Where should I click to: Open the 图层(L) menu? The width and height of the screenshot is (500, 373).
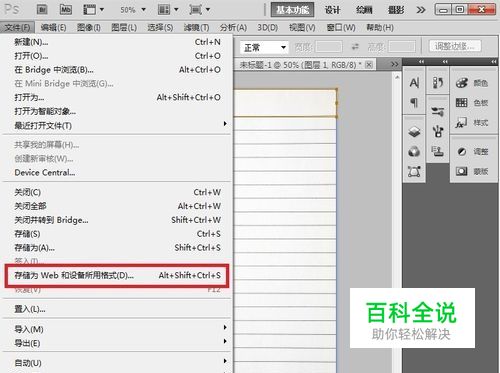tap(124, 27)
